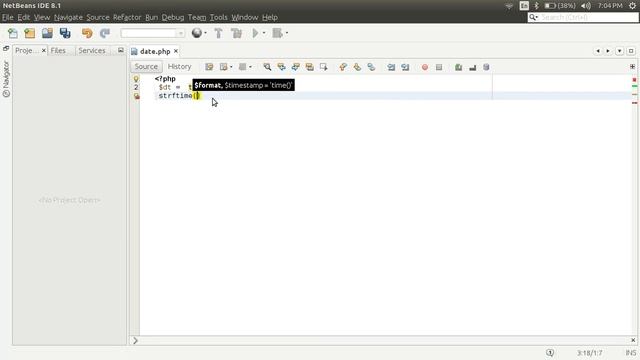Click the Debug Project icon
Viewport: 640px width, 360px height.
click(278, 33)
